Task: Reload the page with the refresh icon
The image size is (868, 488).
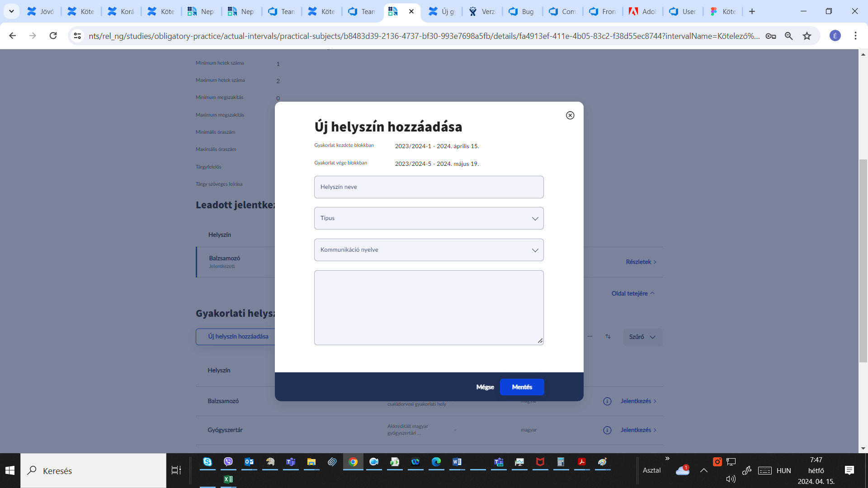Action: coord(53,36)
